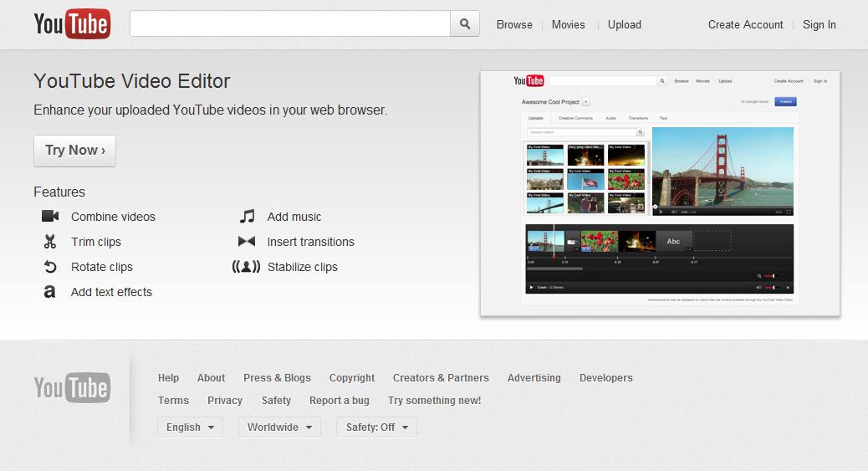Click the Report a bug link
The image size is (868, 471).
coord(340,401)
